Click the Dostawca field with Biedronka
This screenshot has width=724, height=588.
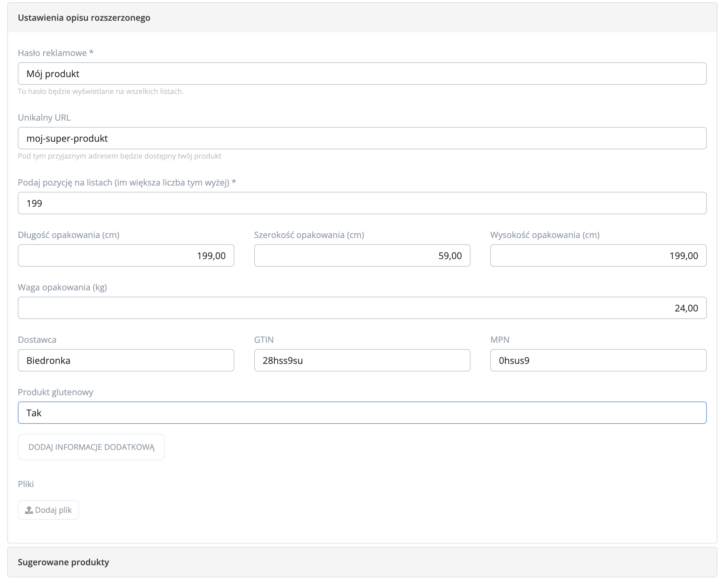(x=126, y=360)
